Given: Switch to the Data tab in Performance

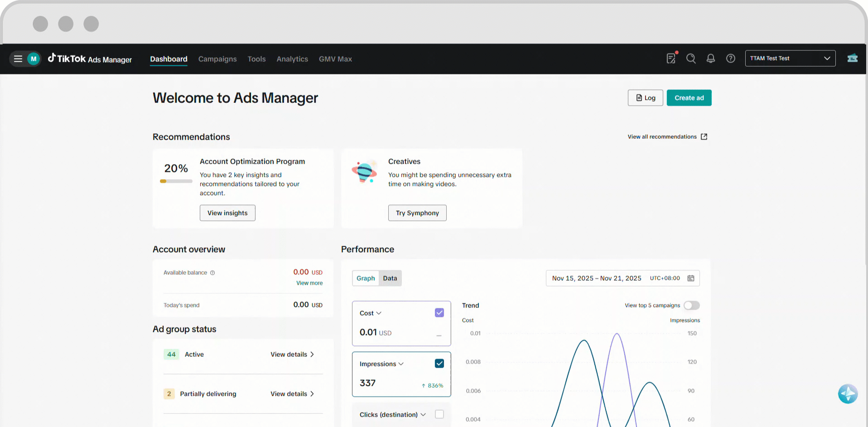Looking at the screenshot, I should click(390, 278).
